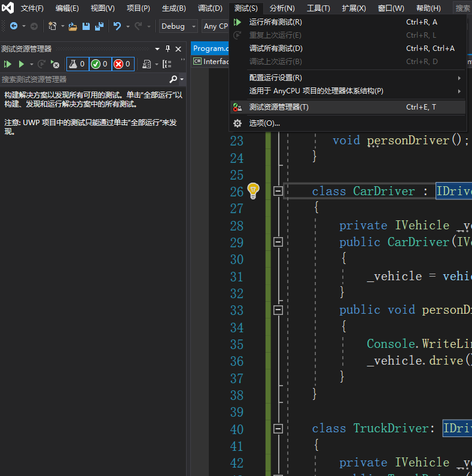Screen dimensions: 472x476
Task: Click the grayed Redo arrow icon
Action: (x=138, y=26)
